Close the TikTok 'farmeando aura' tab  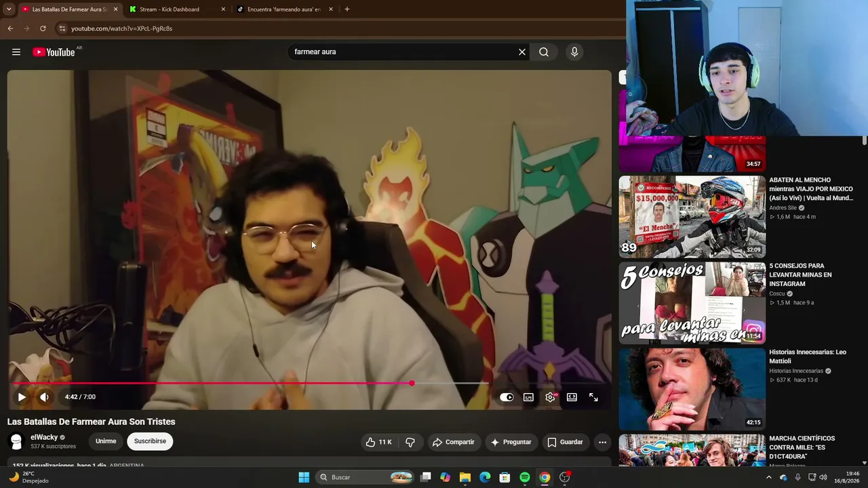(331, 9)
